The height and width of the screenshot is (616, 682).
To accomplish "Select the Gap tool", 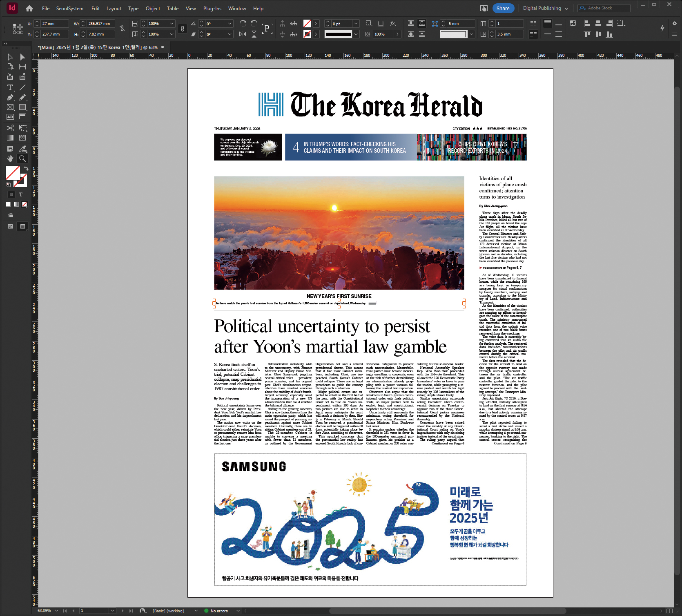I will 22,67.
